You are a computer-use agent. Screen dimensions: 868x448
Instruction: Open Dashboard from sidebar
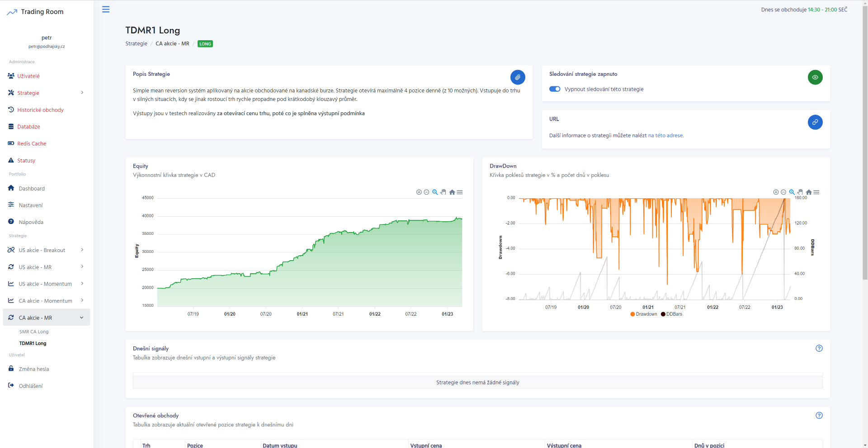point(32,189)
